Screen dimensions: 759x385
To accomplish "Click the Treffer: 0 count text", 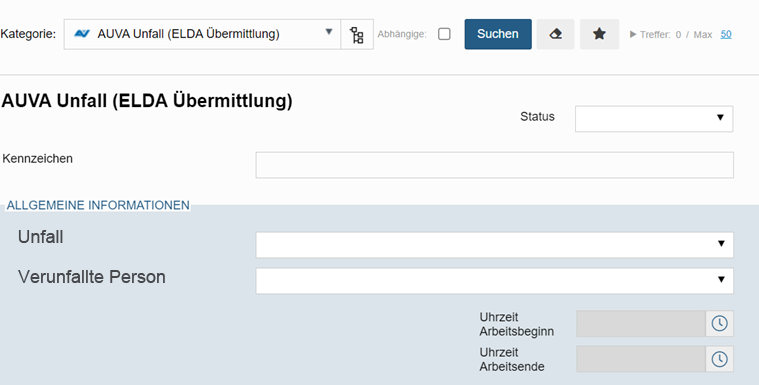I will [660, 35].
